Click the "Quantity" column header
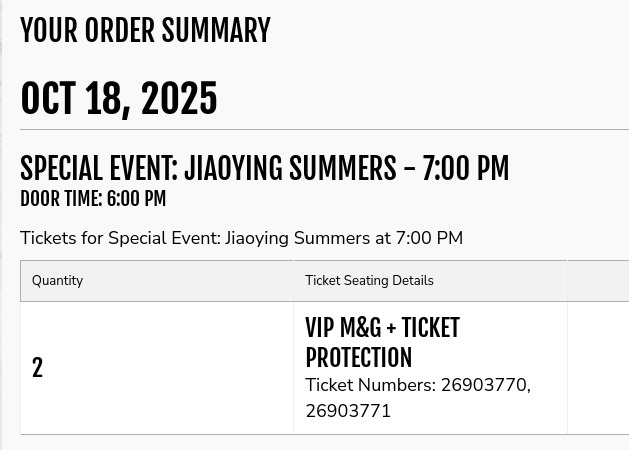This screenshot has height=450, width=629. pos(57,281)
